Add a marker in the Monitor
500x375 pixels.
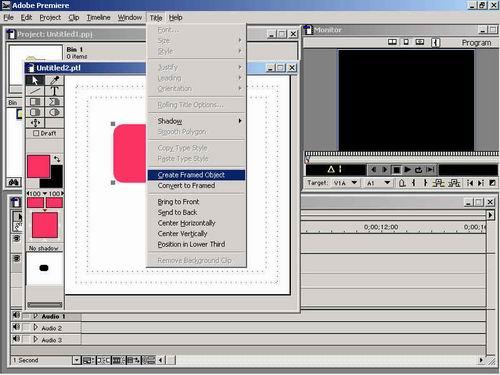(x=402, y=183)
